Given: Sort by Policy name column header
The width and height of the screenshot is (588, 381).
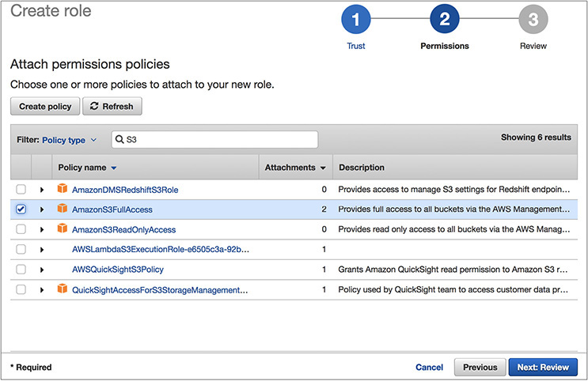Looking at the screenshot, I should 87,168.
